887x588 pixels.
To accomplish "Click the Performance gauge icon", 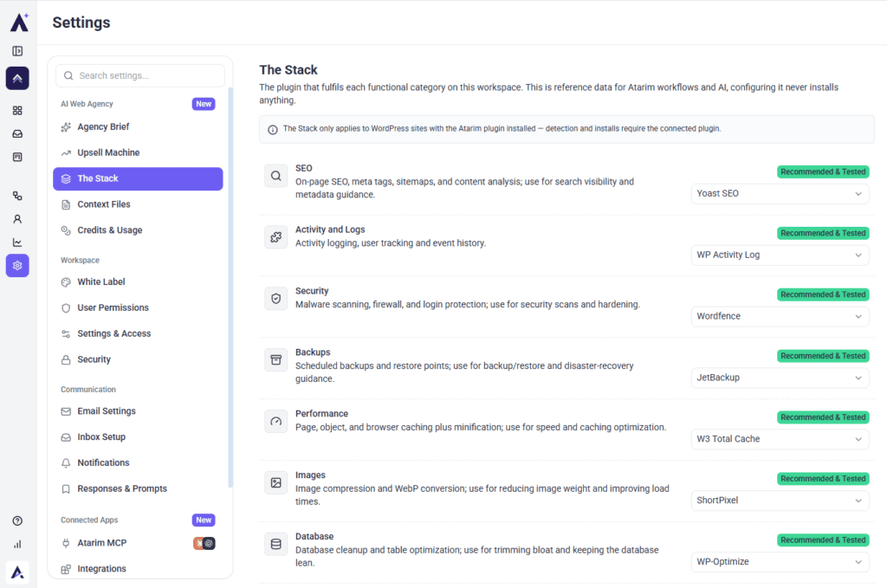I will (276, 421).
